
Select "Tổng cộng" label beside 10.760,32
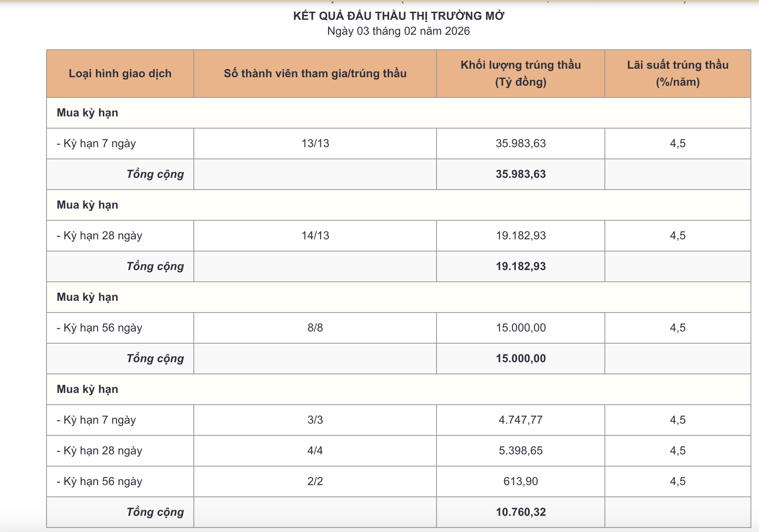[155, 512]
